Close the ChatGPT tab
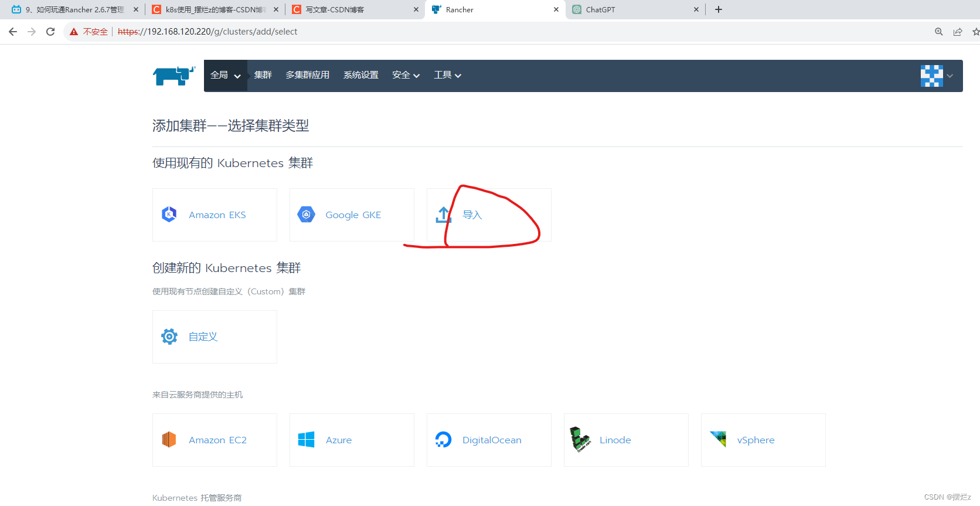Image resolution: width=980 pixels, height=506 pixels. (696, 9)
